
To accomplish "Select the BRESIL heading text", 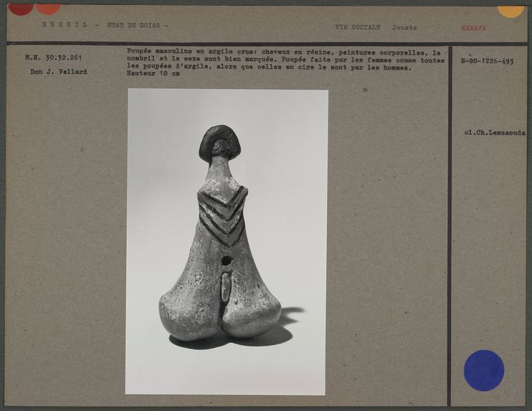I will pyautogui.click(x=65, y=25).
